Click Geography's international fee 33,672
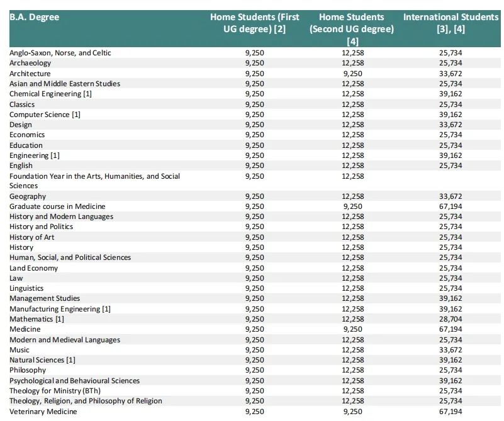The width and height of the screenshot is (504, 421). 451,196
